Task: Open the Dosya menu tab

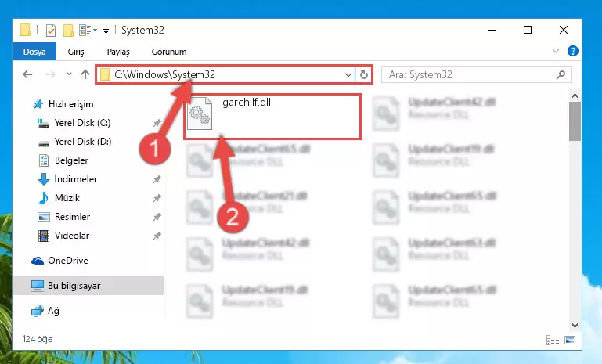Action: 34,52
